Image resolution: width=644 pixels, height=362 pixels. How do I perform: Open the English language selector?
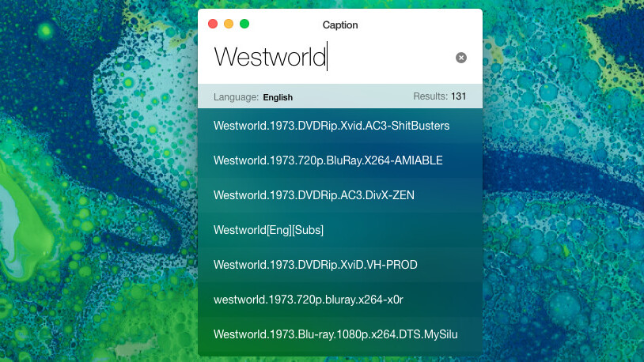click(x=278, y=97)
